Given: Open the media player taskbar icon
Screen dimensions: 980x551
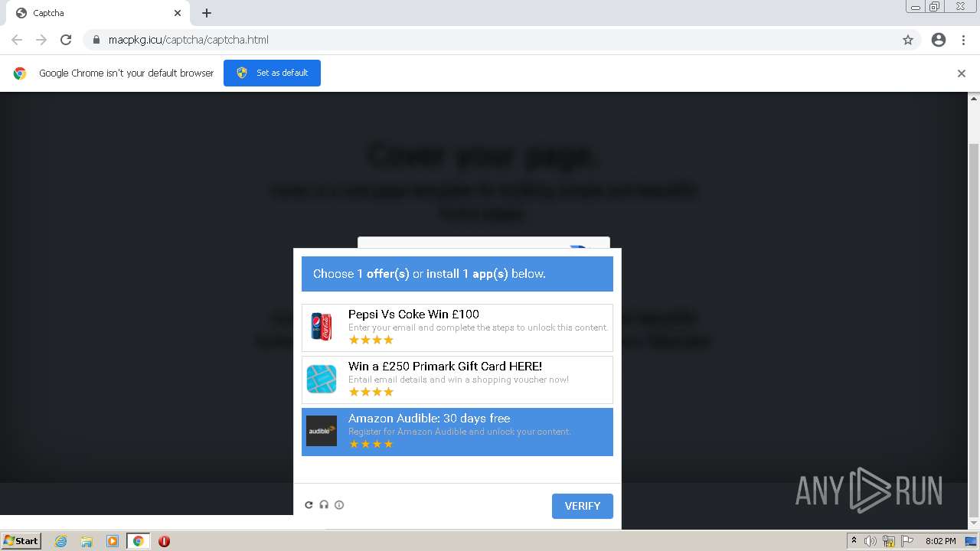Looking at the screenshot, I should (x=113, y=541).
